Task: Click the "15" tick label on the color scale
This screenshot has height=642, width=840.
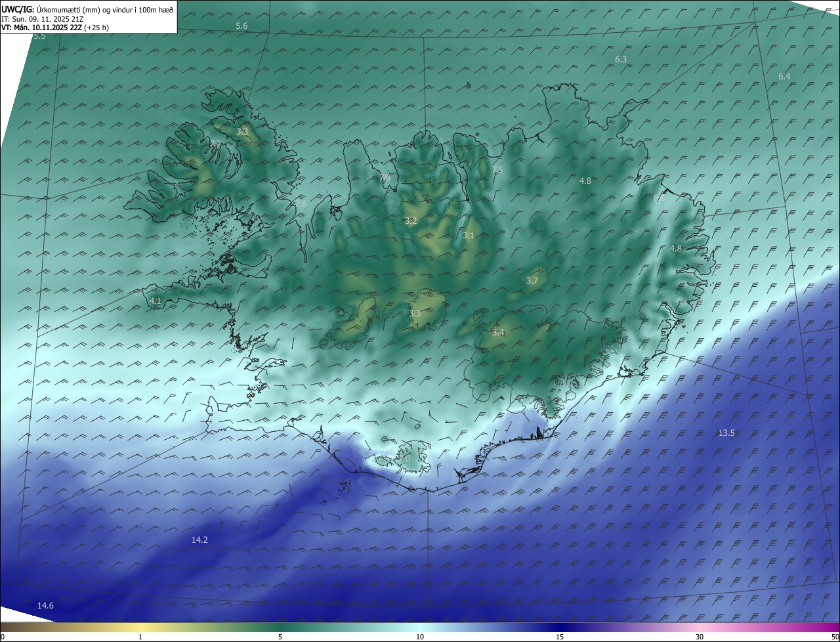Action: point(560,637)
